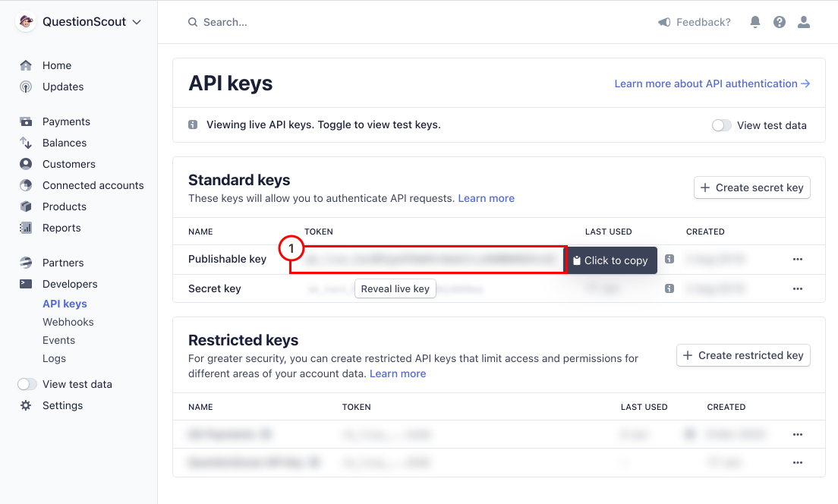
Task: Open more options for Publishable key row
Action: click(797, 260)
